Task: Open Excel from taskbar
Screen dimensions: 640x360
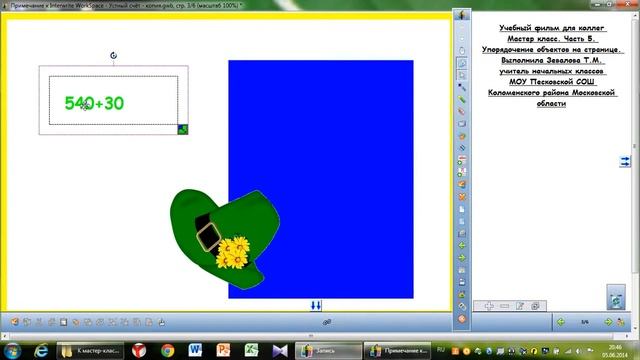Action: pos(251,350)
